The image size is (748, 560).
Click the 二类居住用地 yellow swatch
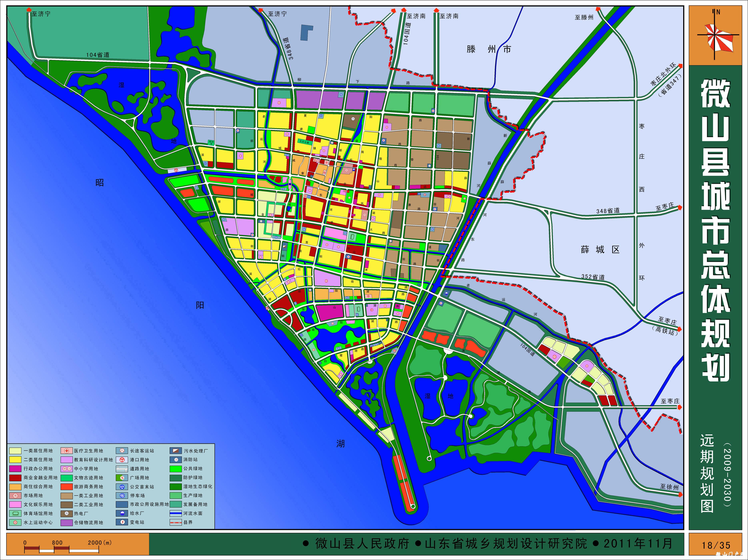[x=15, y=460]
